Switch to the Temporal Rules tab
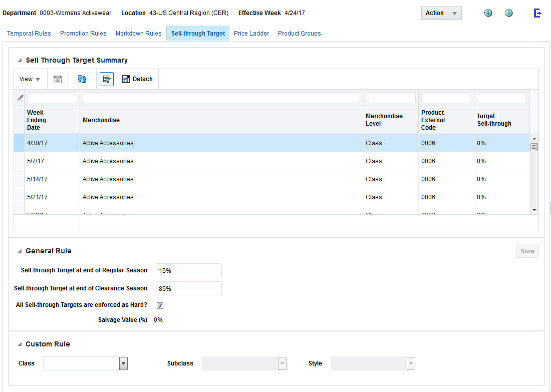 pos(29,34)
